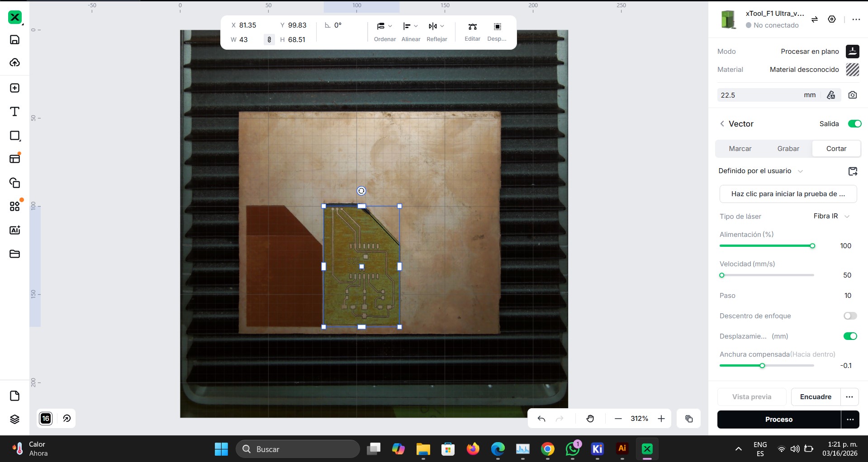Zoom out with minus button
The height and width of the screenshot is (462, 868).
(618, 419)
